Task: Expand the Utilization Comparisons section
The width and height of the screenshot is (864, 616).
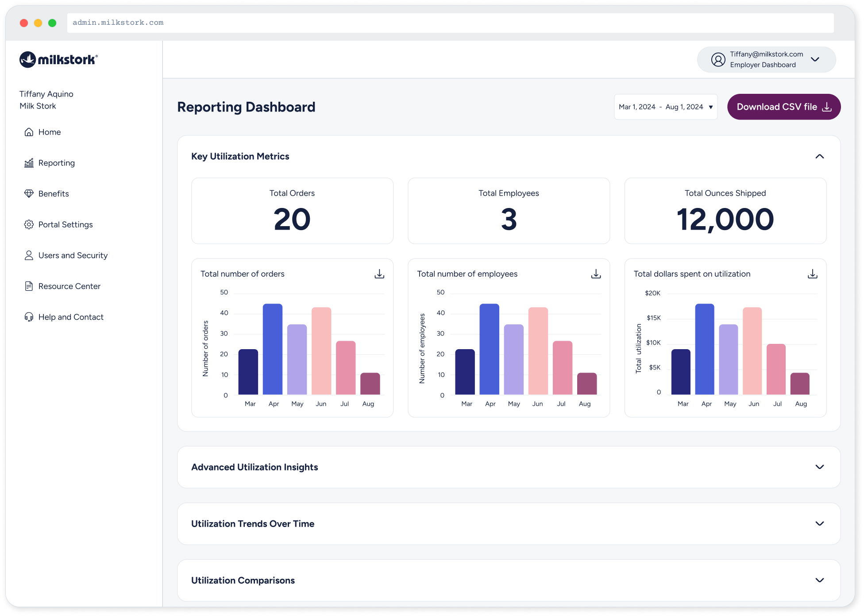Action: point(819,580)
